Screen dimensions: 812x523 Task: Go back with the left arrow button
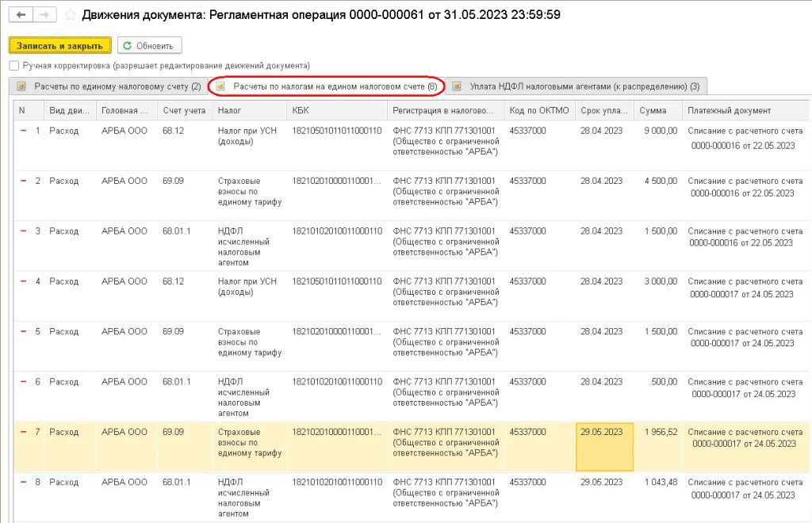tap(21, 14)
